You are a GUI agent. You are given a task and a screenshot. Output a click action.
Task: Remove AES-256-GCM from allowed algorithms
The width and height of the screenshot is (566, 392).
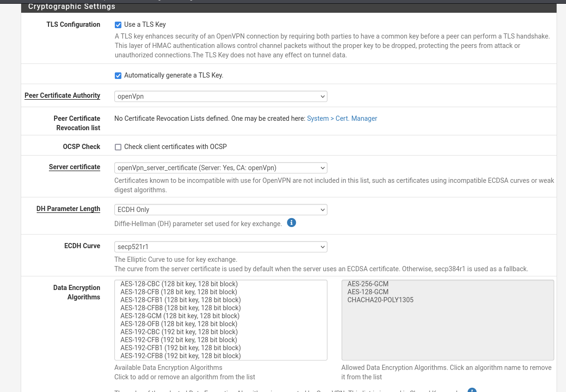pyautogui.click(x=368, y=284)
